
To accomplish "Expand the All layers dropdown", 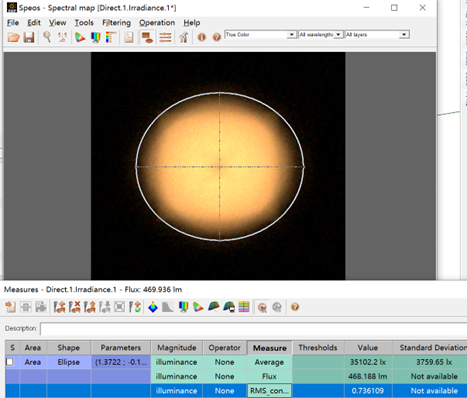I will [x=404, y=35].
